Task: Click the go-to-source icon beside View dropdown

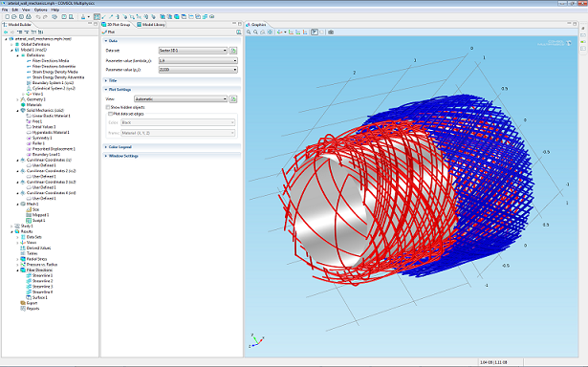Action: click(233, 99)
